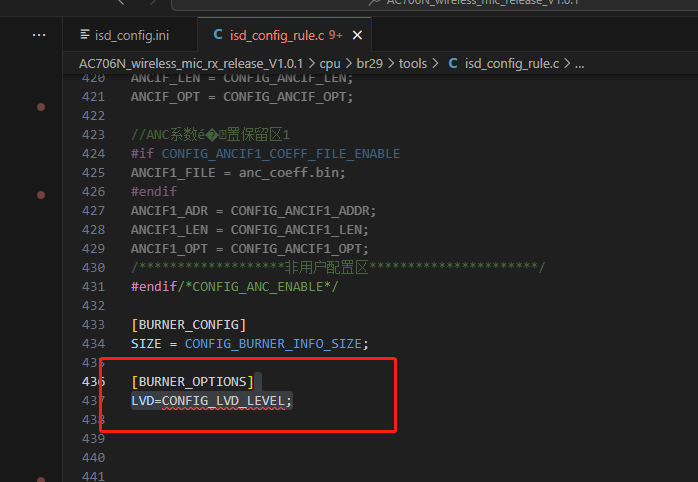This screenshot has width=698, height=482.
Task: Click #if CONFIG_ANCIF1_COEFF_FILE_ENABLE line
Action: [x=265, y=154]
